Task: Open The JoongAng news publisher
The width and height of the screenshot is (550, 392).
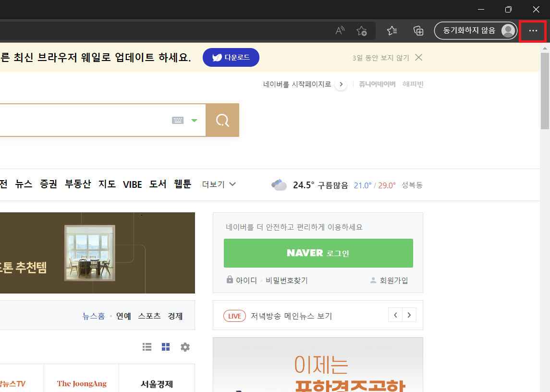Action: click(82, 383)
